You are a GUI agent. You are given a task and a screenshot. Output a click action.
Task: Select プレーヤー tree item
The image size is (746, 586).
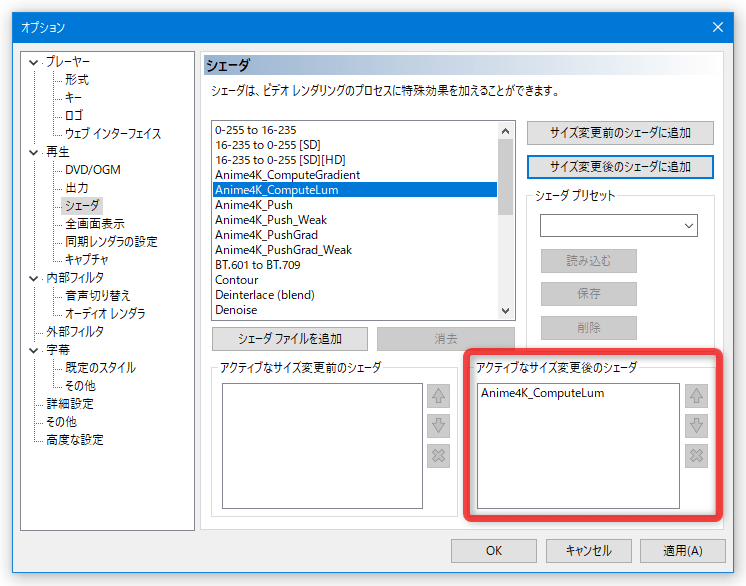68,62
